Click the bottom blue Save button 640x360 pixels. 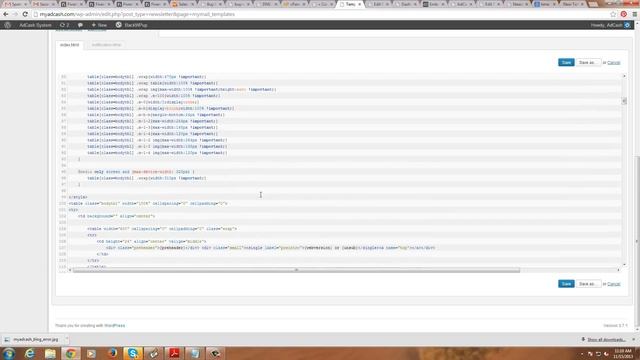coord(566,284)
